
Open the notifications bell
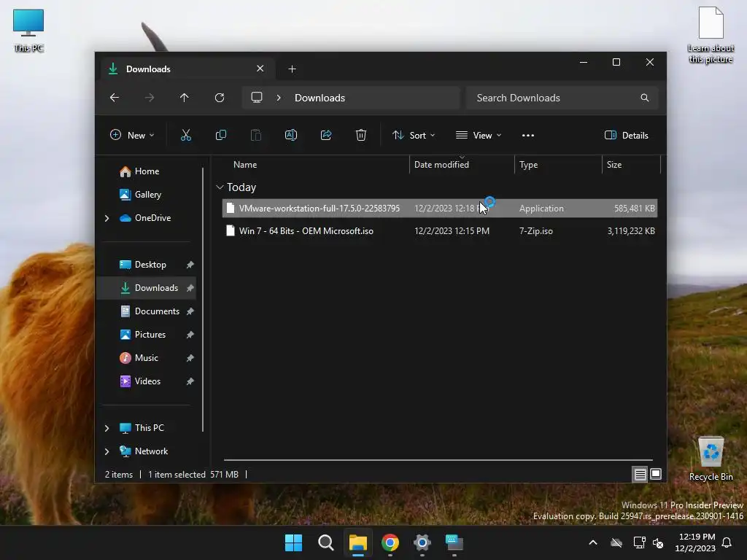pos(727,542)
